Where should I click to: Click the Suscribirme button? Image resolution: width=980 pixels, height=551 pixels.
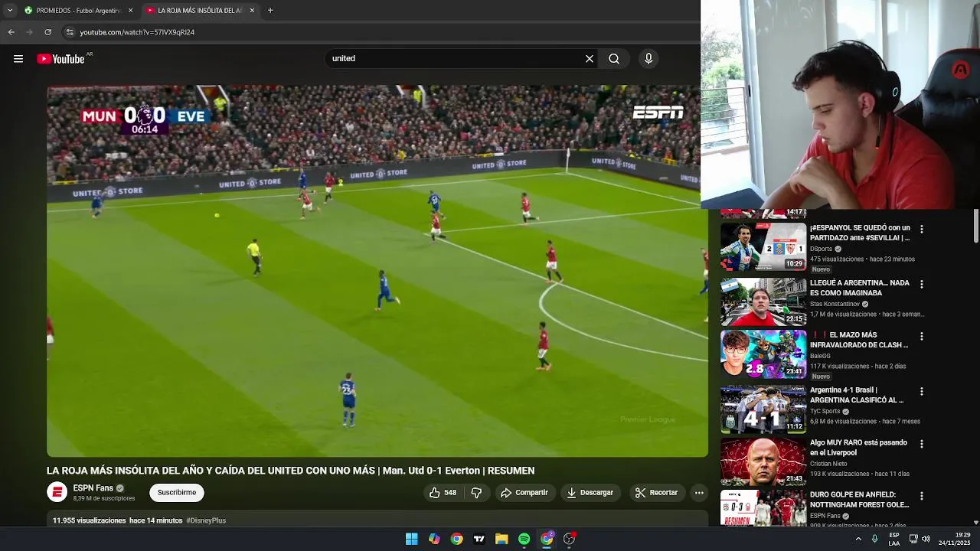(177, 493)
